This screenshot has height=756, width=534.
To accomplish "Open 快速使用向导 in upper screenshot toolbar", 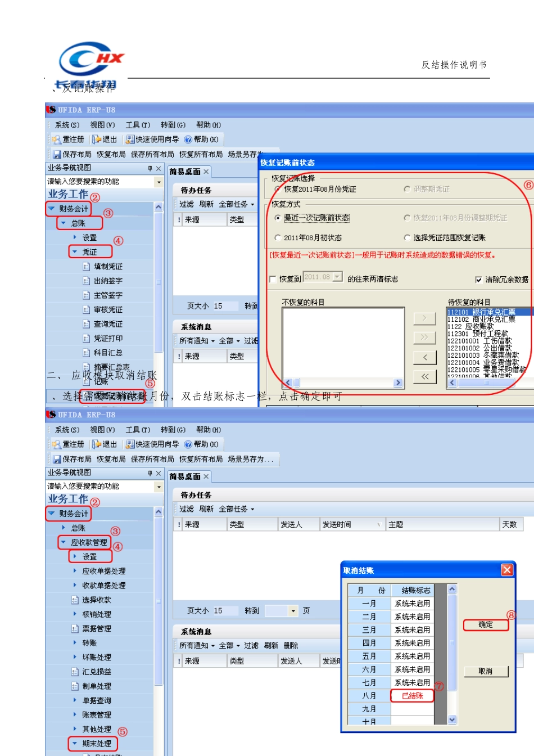I will click(x=152, y=139).
